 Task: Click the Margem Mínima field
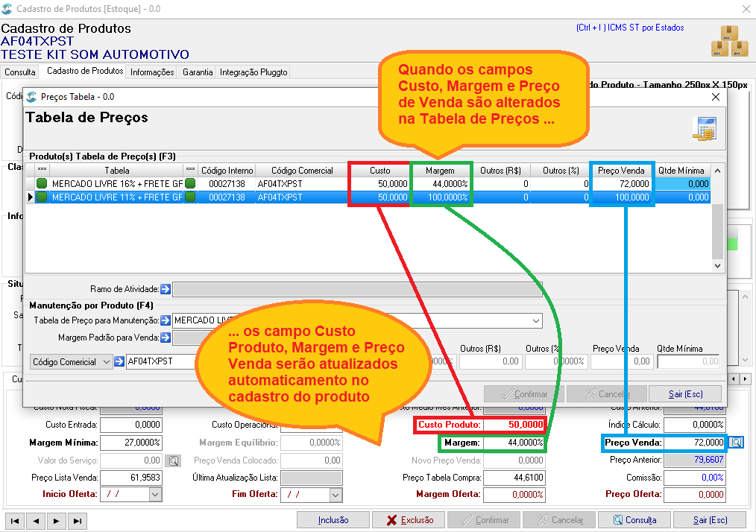point(131,443)
